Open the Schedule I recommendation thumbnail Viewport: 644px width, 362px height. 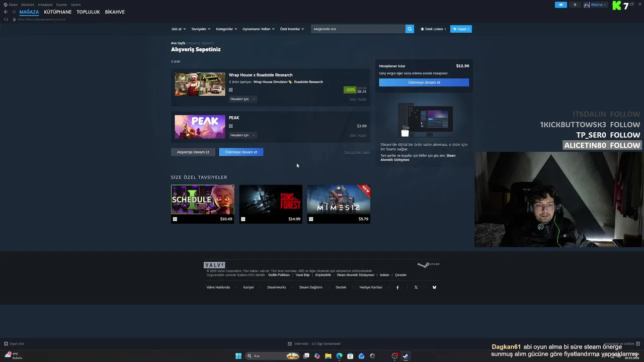[203, 200]
